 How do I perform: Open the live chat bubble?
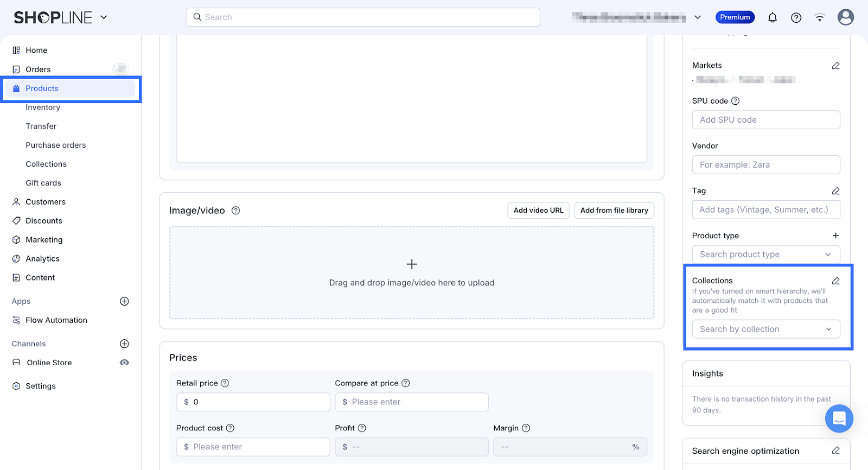point(839,418)
